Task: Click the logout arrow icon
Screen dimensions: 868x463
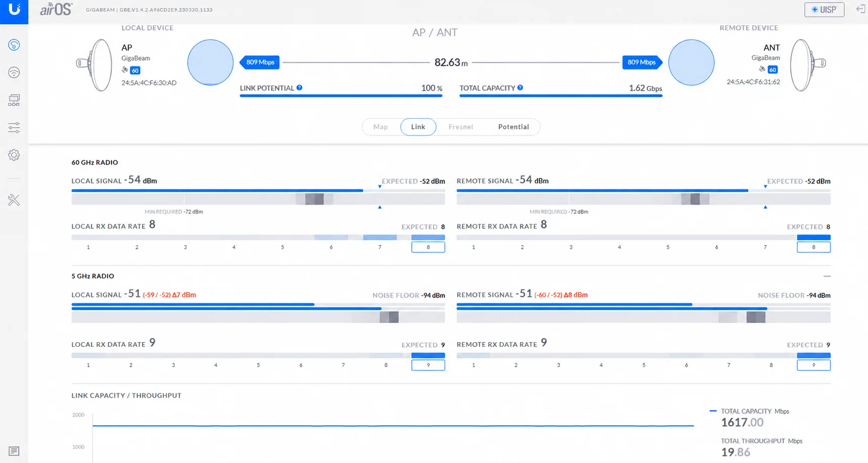Action: pos(860,9)
